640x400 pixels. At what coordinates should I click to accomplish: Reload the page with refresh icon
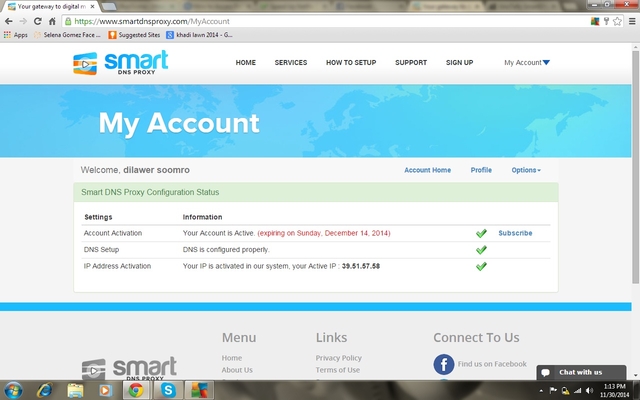coord(38,21)
